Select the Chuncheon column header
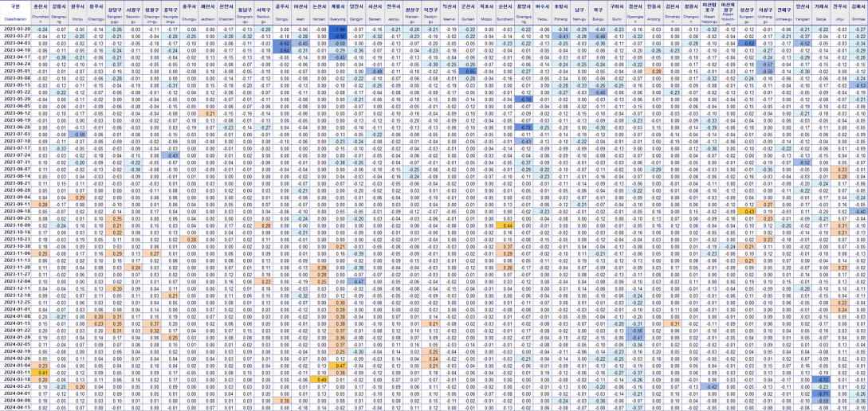Screen dimensions: 868x411 tap(41, 14)
